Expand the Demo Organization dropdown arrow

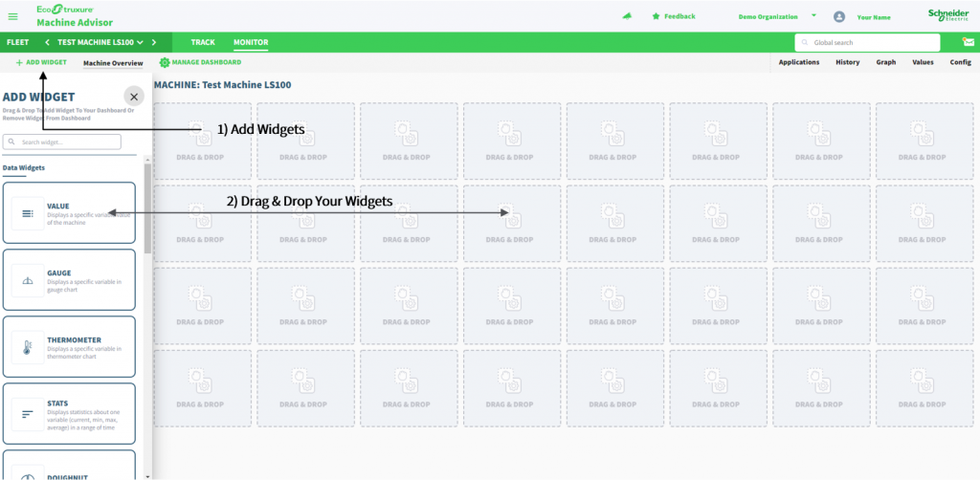click(x=813, y=15)
